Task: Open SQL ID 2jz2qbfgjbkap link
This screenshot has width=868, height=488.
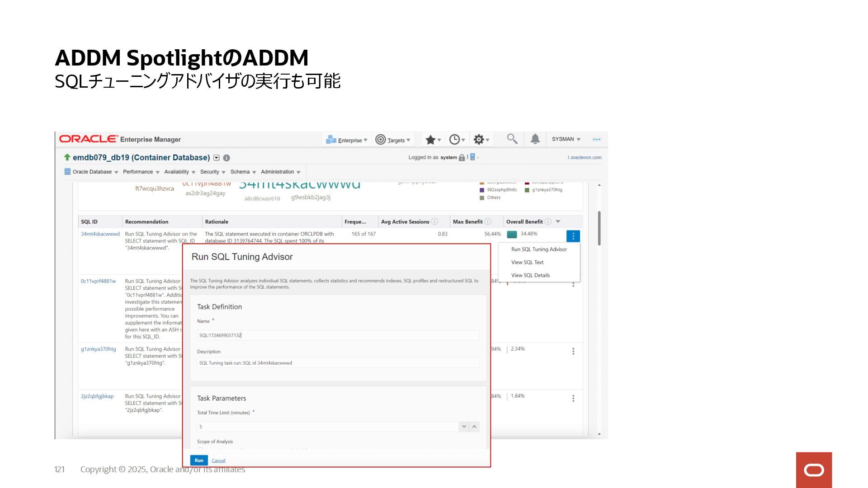Action: click(x=97, y=396)
